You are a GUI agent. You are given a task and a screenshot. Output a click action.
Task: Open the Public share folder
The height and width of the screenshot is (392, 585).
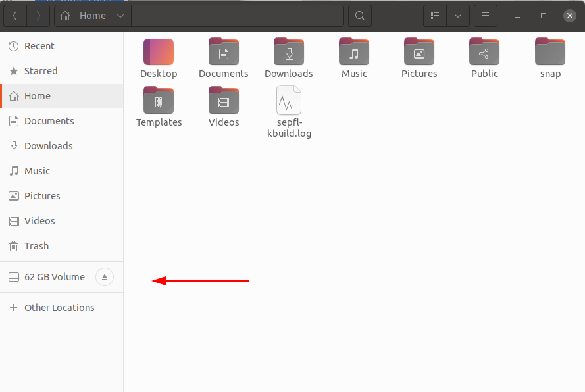point(484,52)
